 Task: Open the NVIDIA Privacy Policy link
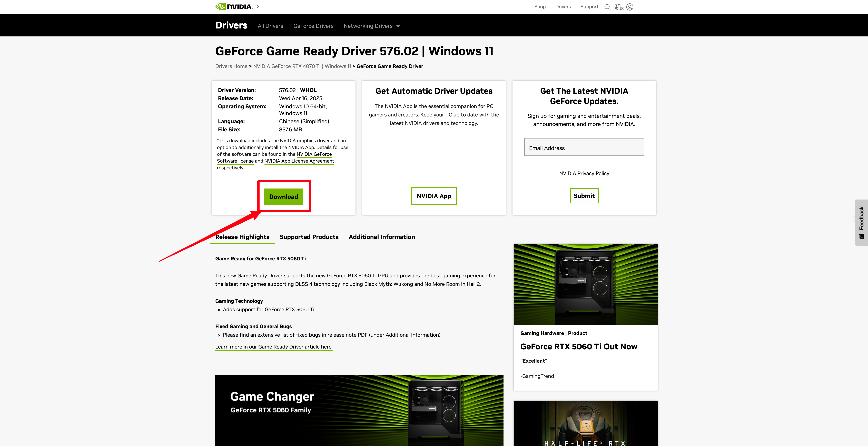tap(584, 173)
